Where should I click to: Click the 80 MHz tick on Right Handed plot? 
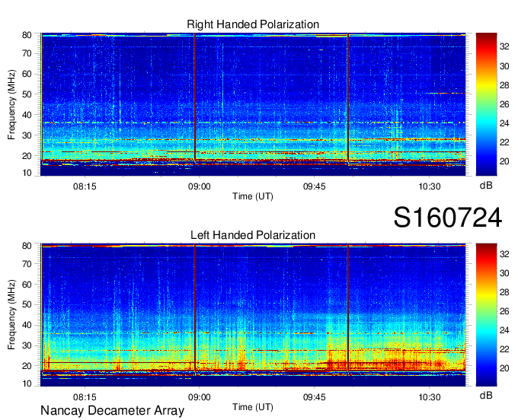pyautogui.click(x=27, y=35)
